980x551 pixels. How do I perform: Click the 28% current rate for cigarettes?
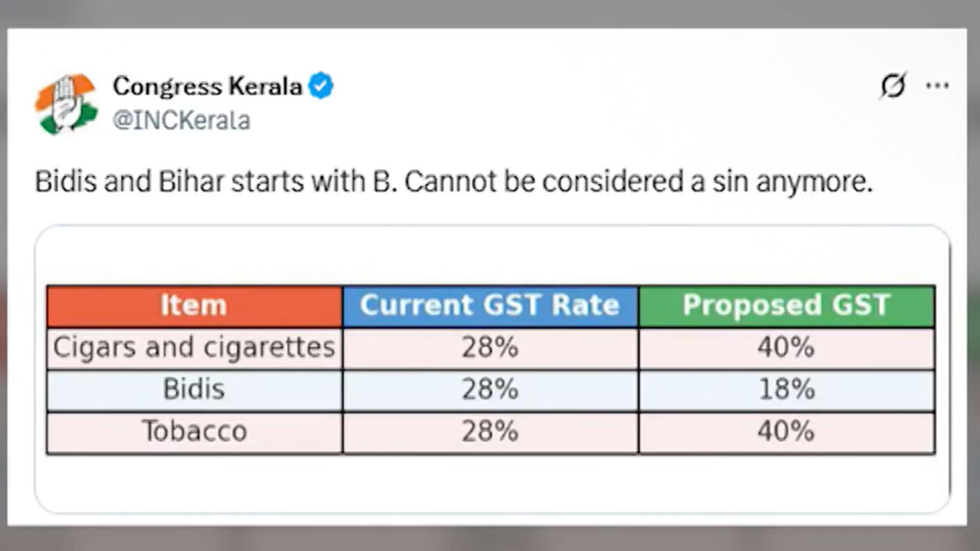coord(490,348)
